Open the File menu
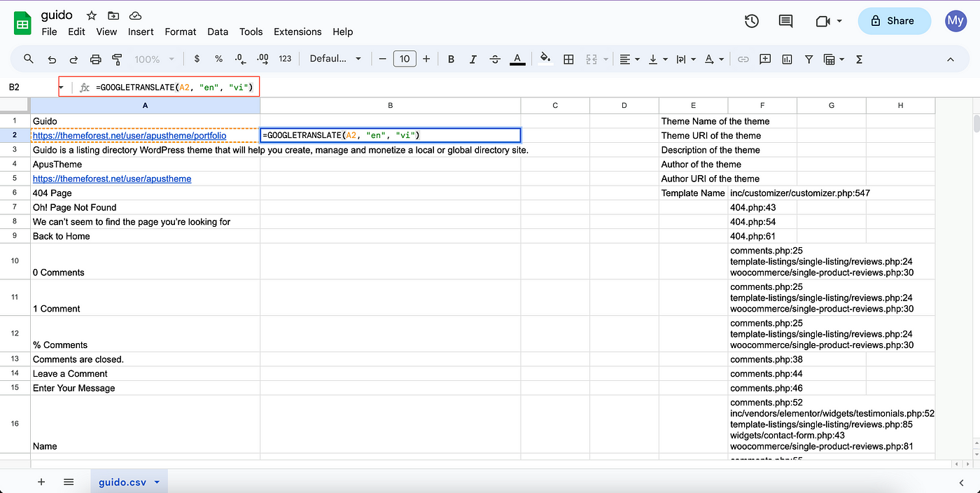Image resolution: width=980 pixels, height=493 pixels. click(x=49, y=32)
